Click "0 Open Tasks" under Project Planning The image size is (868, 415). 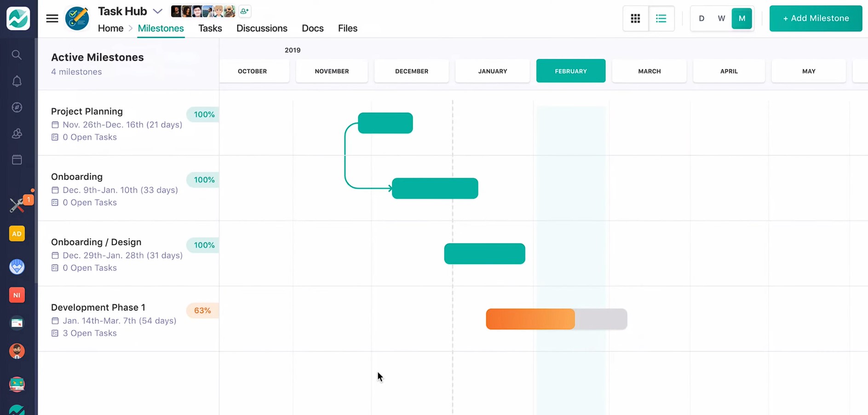(90, 137)
